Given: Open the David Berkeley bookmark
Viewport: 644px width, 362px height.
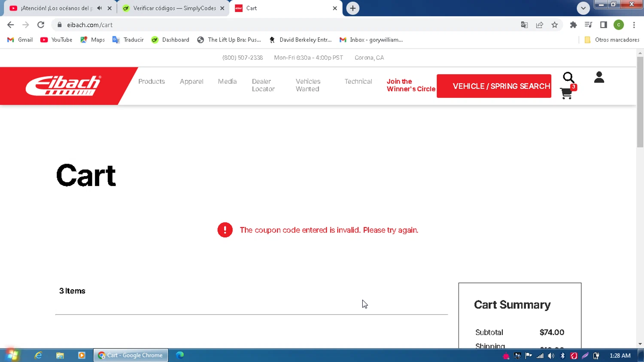Looking at the screenshot, I should 301,40.
